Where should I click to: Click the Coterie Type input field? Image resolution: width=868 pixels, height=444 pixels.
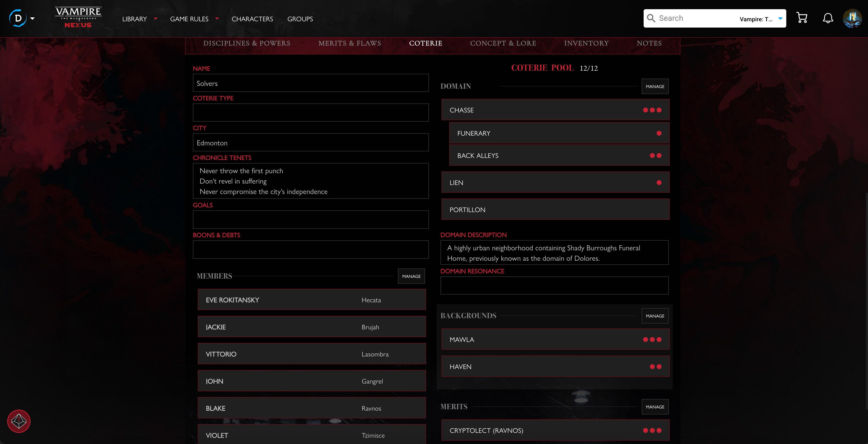(310, 113)
